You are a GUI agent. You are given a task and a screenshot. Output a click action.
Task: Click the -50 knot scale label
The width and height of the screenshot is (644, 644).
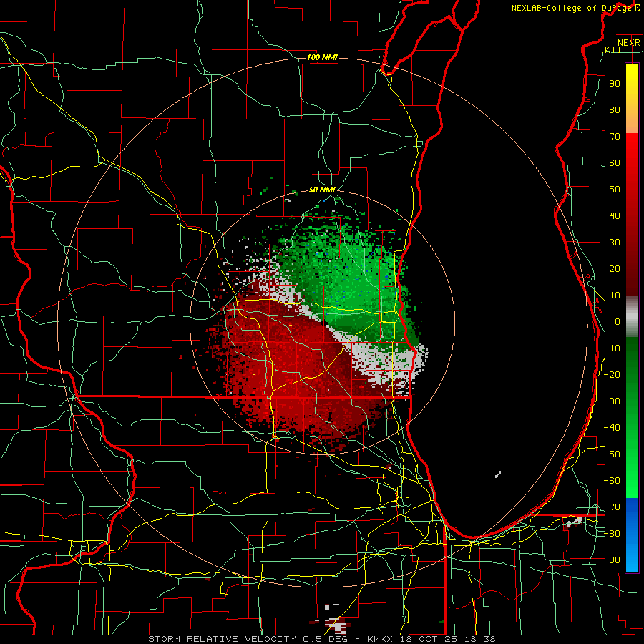pos(612,454)
